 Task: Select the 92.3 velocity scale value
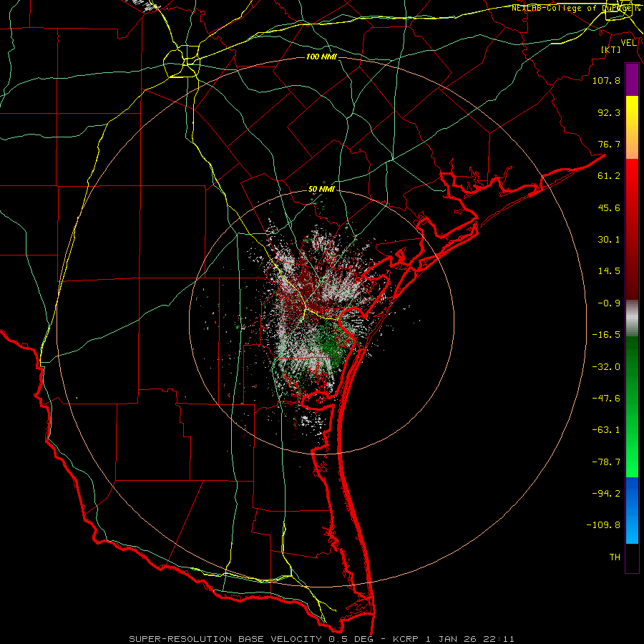click(609, 112)
